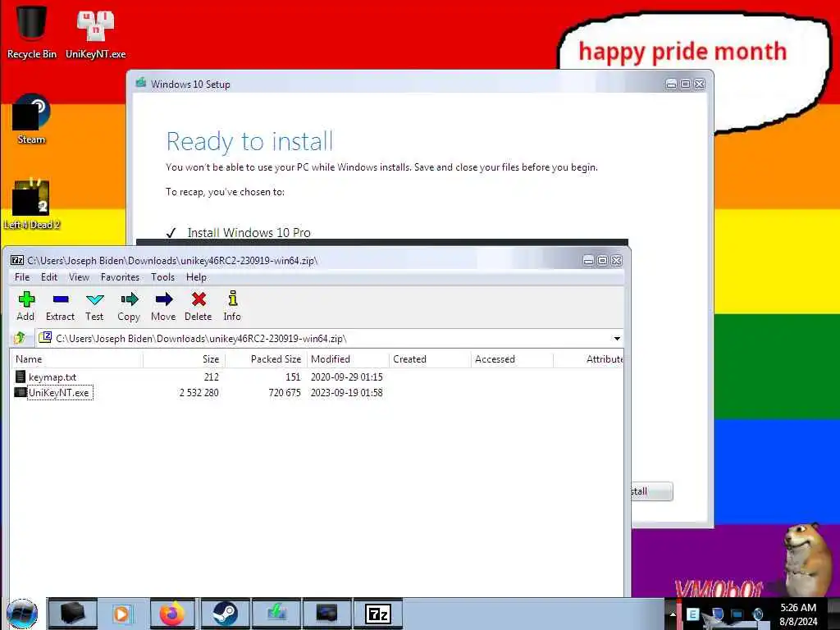840x630 pixels.
Task: Click the 2020-09-29 01:15 modified date
Action: click(x=347, y=377)
